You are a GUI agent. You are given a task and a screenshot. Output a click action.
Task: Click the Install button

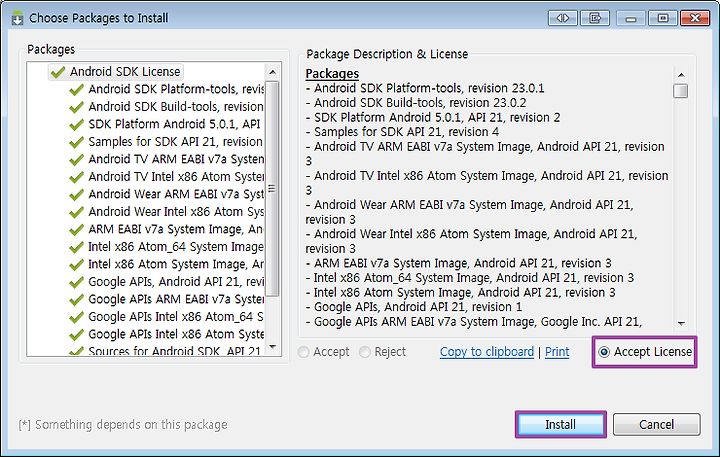(x=561, y=424)
